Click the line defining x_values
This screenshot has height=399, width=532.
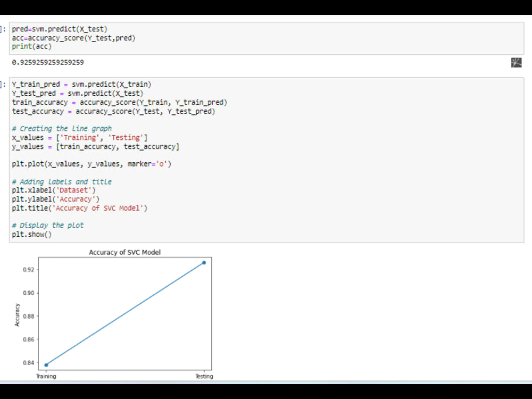click(x=80, y=138)
